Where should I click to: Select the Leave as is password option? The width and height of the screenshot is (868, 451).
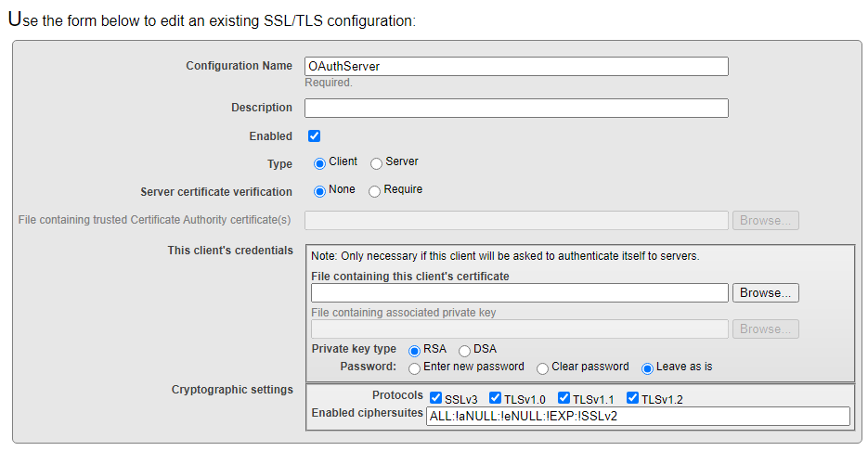point(647,368)
